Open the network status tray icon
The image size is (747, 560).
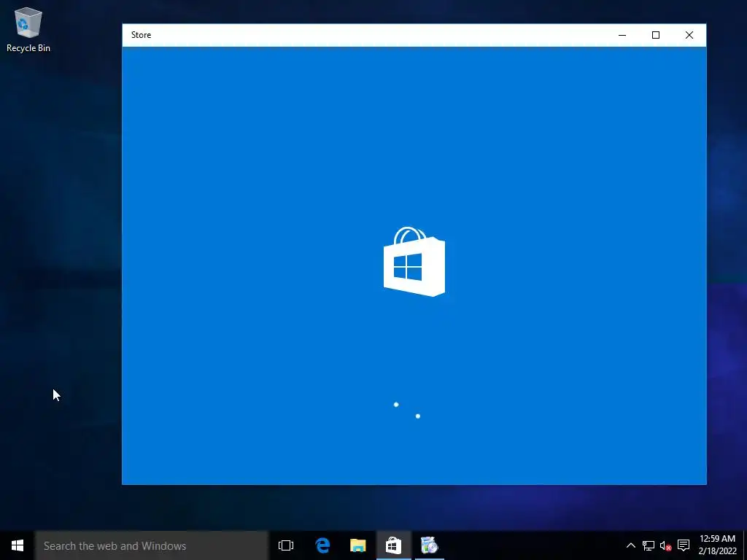648,545
